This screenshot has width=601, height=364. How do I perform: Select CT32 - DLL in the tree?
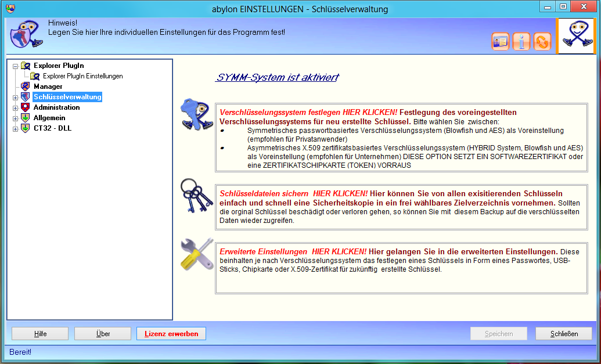tap(52, 128)
